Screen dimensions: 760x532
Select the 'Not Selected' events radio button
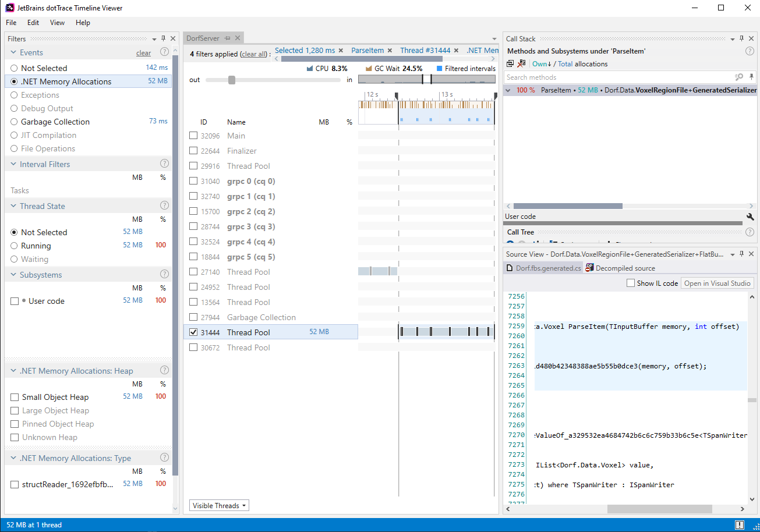tap(15, 68)
